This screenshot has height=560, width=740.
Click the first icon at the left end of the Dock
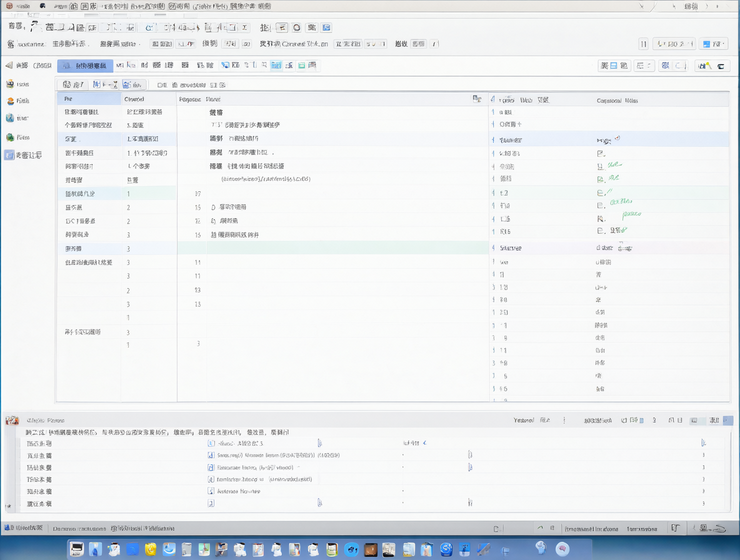77,549
